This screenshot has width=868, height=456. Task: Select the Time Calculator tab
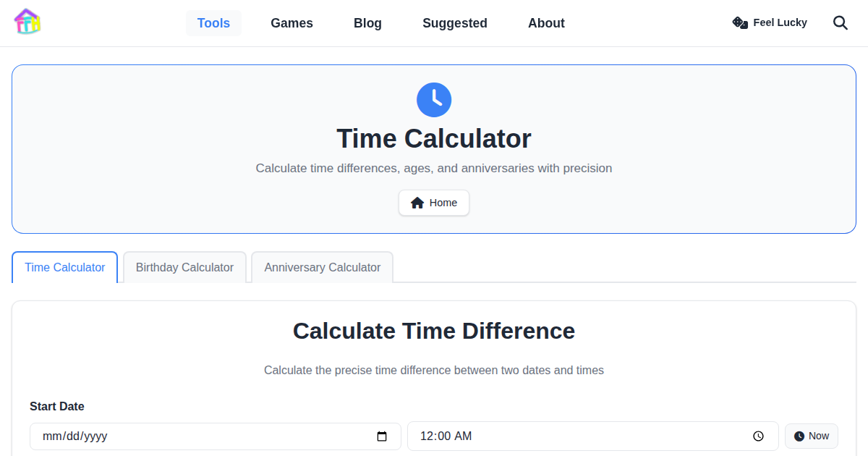64,267
